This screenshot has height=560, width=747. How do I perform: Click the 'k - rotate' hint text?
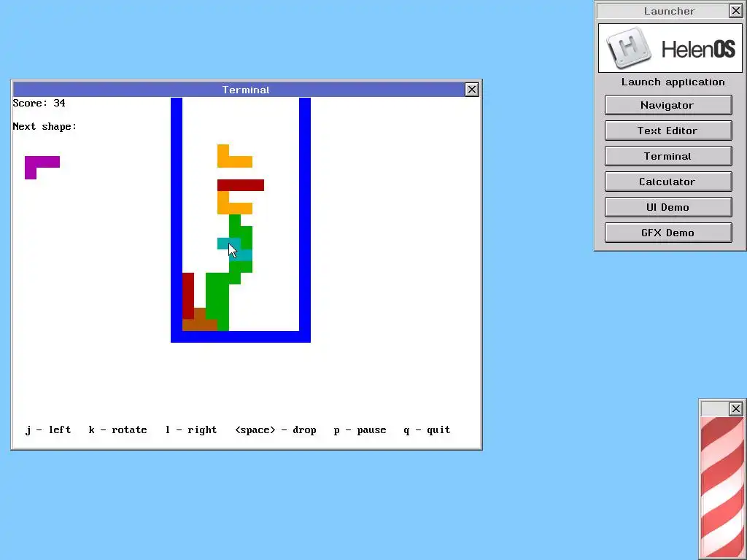[x=117, y=429]
